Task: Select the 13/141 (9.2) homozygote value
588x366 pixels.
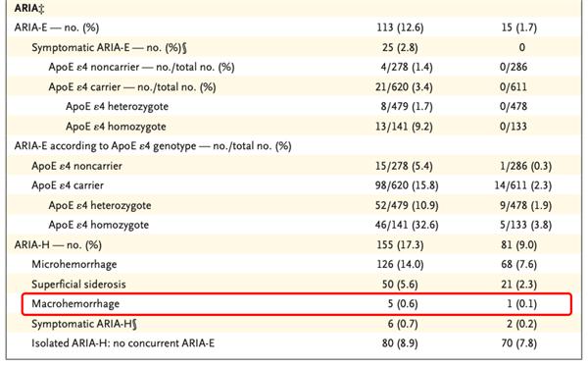Action: point(404,127)
